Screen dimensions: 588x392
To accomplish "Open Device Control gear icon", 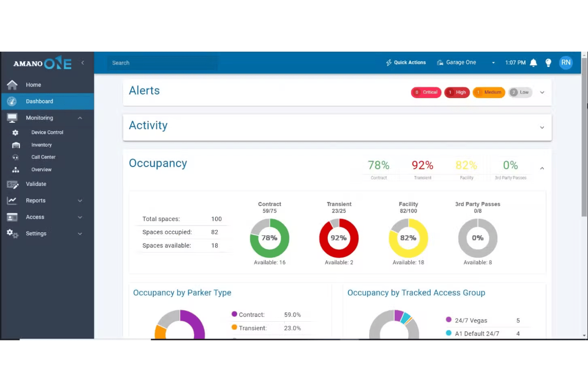I will tap(15, 133).
